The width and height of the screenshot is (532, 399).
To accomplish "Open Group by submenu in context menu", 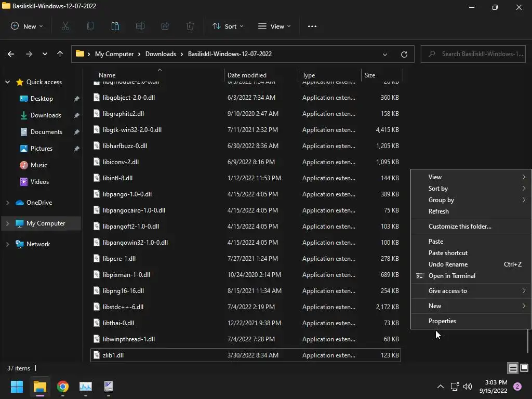I will click(x=471, y=200).
